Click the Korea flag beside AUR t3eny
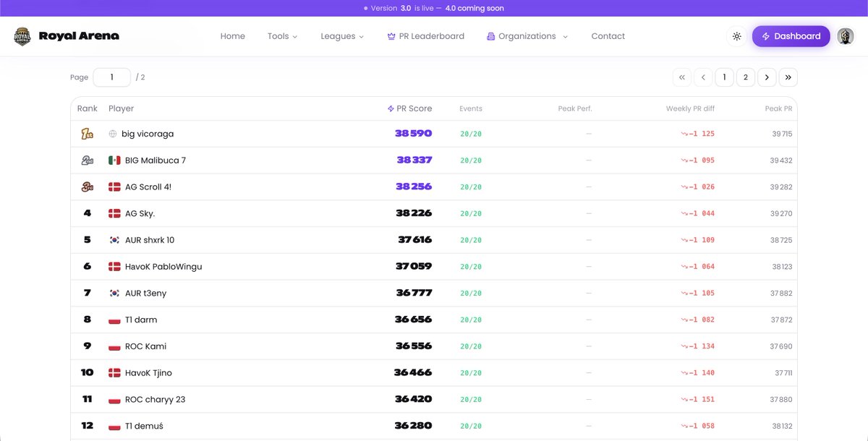The image size is (868, 441). point(114,293)
